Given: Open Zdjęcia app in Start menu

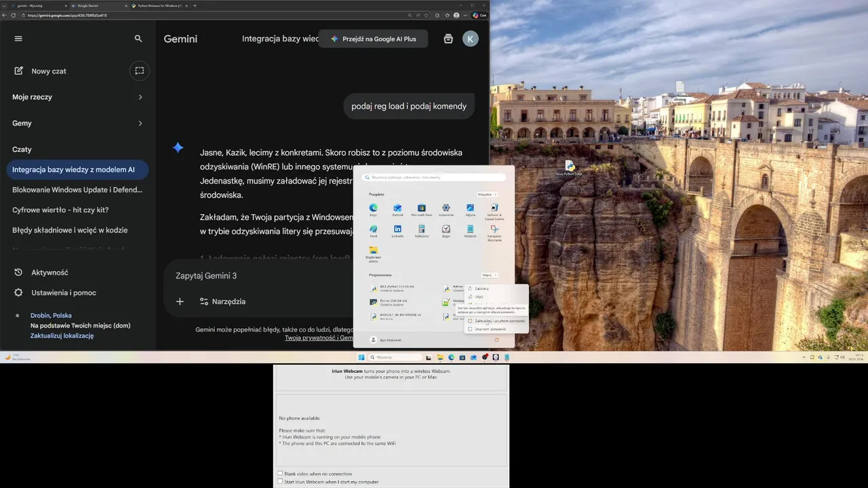Looking at the screenshot, I should [470, 211].
